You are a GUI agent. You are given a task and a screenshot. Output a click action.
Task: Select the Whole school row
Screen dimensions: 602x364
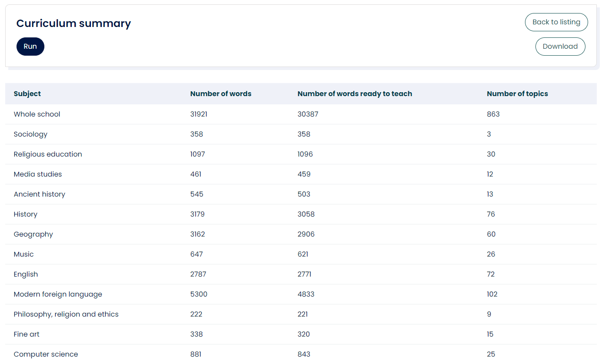[x=37, y=114]
